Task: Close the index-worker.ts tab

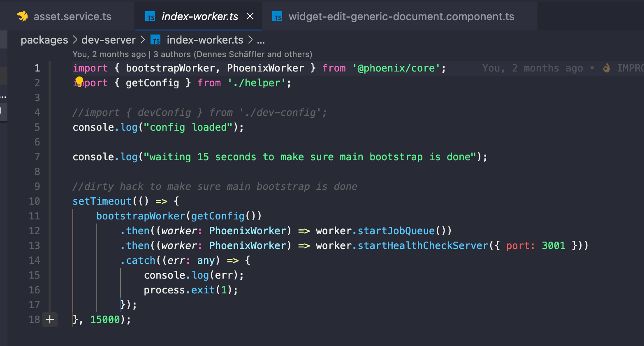Action: (x=250, y=16)
